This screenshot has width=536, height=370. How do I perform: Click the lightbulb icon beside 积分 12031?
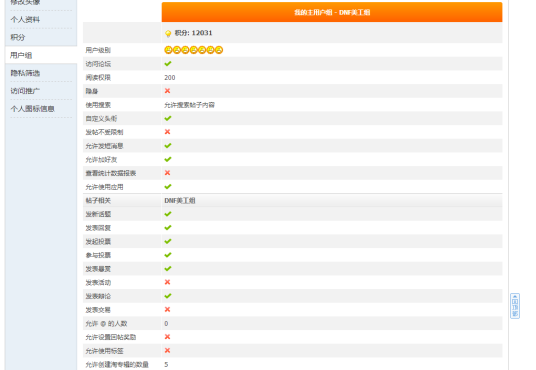click(x=168, y=33)
